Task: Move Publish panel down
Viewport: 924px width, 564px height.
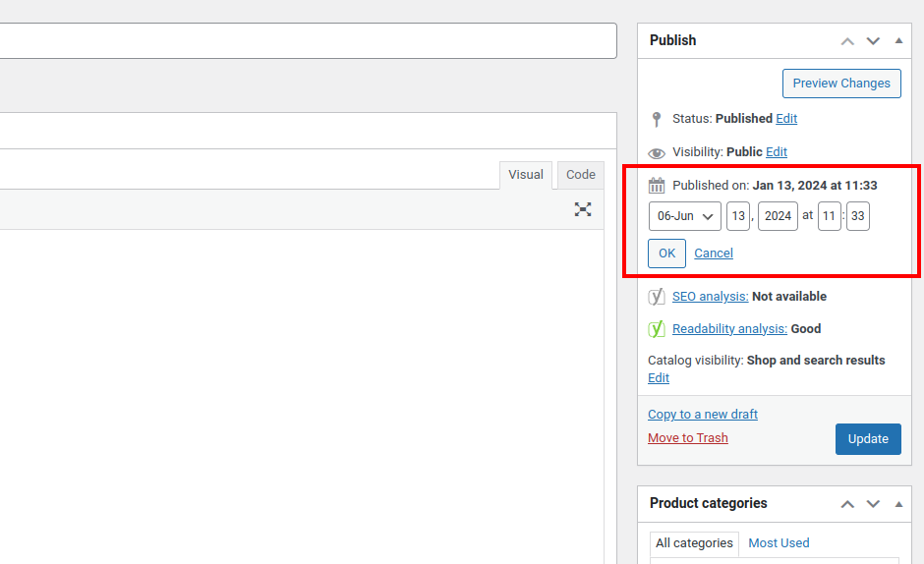Action: coord(873,41)
